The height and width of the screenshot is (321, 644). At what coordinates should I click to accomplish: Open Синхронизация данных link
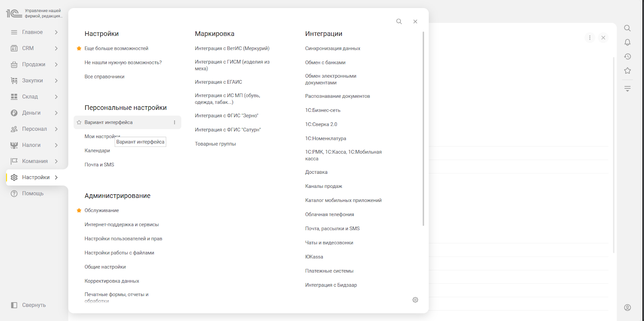332,49
